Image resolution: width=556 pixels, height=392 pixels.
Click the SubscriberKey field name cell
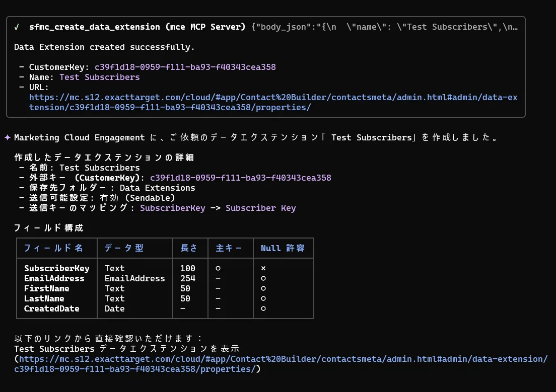pyautogui.click(x=57, y=268)
